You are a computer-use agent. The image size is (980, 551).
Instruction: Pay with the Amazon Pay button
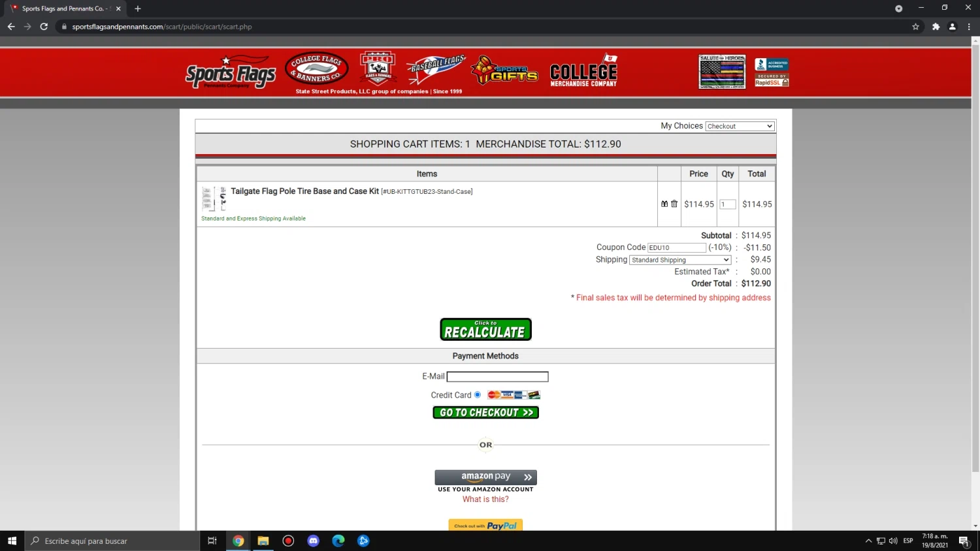tap(485, 477)
